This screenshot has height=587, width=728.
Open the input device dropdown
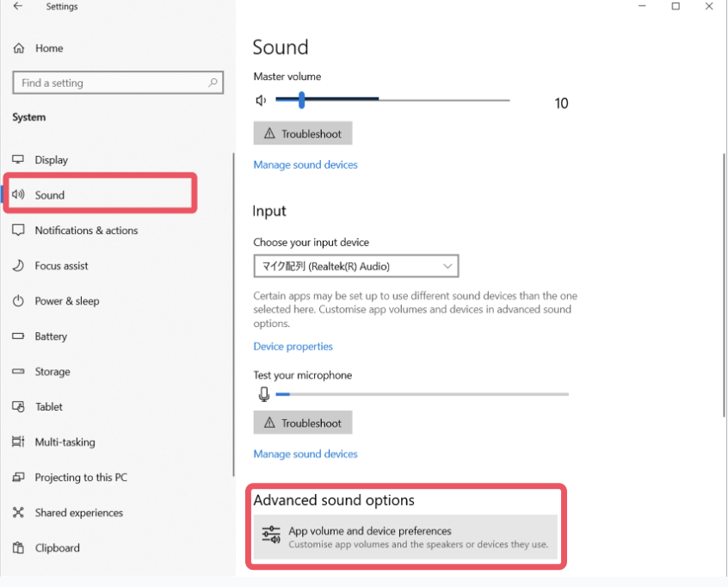(356, 266)
